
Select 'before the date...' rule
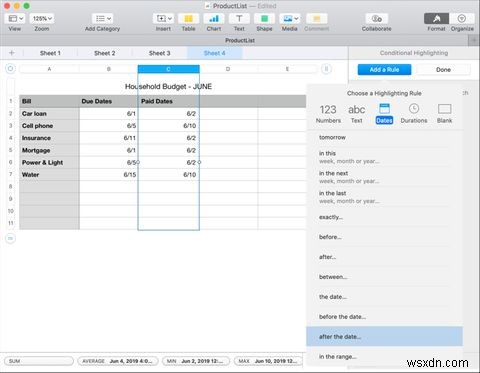[385, 317]
